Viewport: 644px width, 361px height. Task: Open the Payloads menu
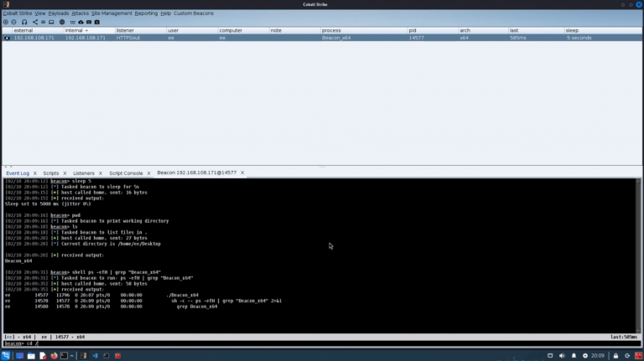(x=59, y=13)
